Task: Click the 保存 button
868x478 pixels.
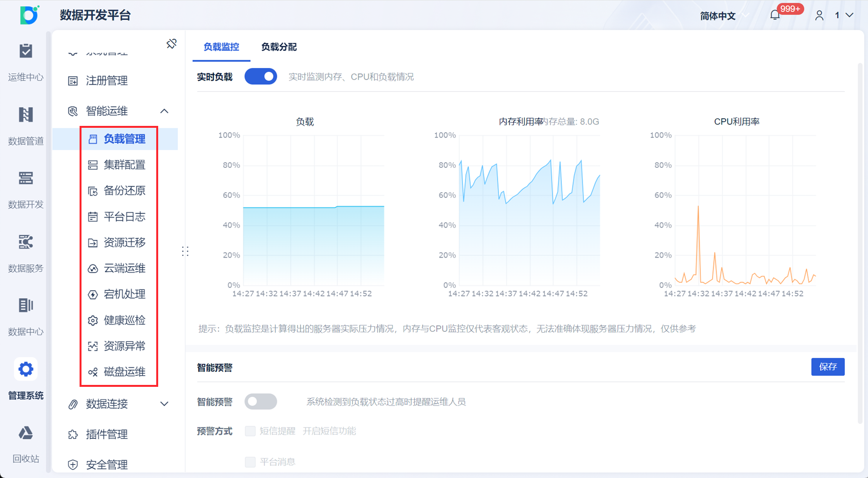Action: pyautogui.click(x=828, y=367)
